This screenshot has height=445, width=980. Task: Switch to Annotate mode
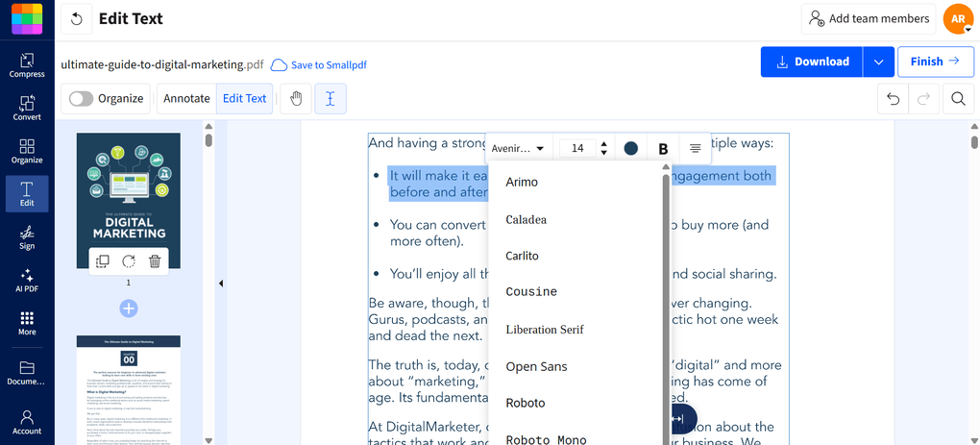(187, 99)
